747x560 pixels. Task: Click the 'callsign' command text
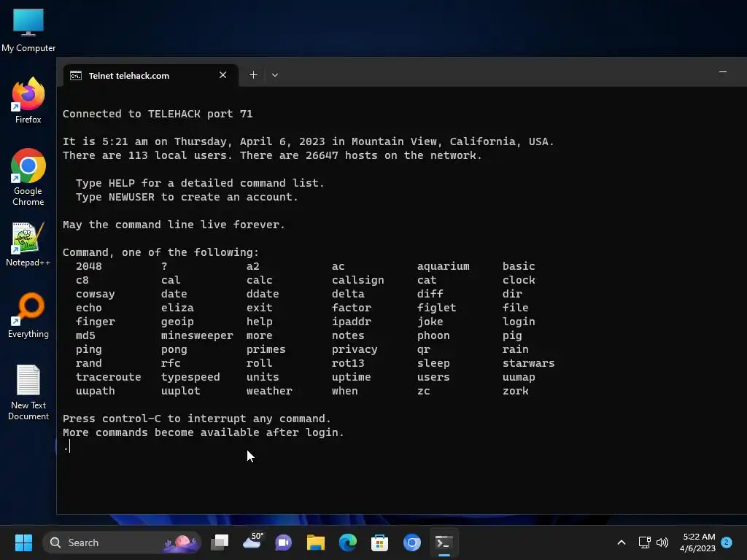[357, 281]
